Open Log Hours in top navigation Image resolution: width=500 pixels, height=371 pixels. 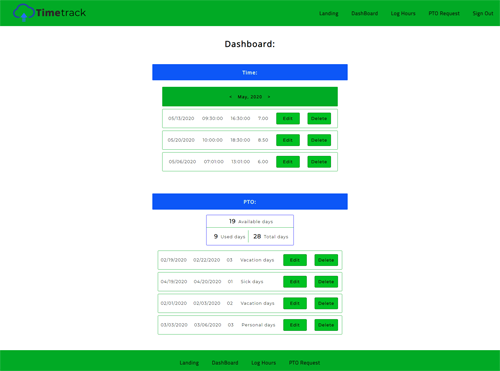(x=403, y=13)
